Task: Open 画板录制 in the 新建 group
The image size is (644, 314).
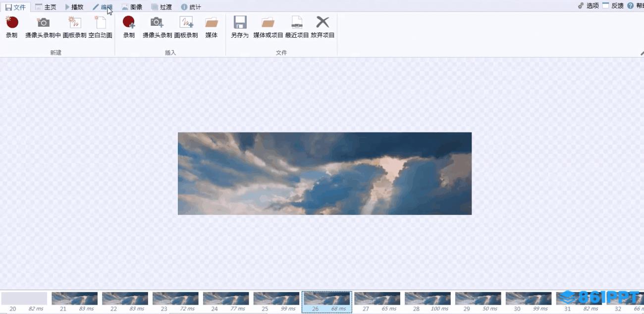Action: [x=75, y=27]
